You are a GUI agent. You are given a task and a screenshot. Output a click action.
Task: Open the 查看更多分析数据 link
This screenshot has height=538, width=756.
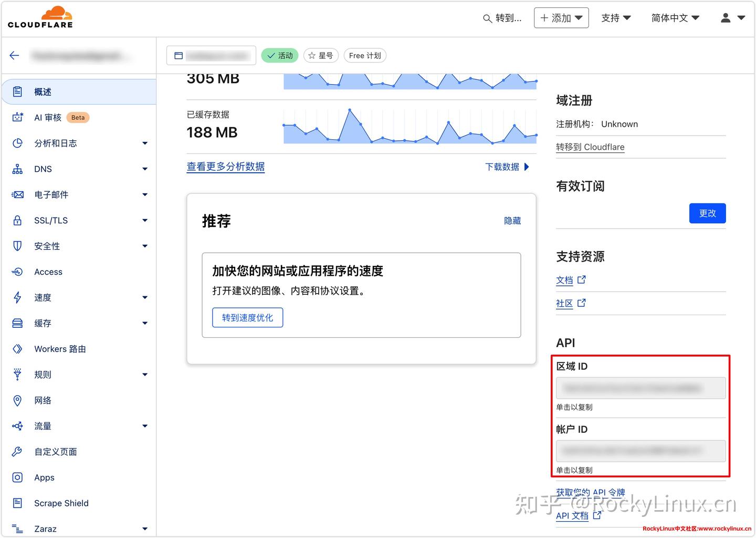pyautogui.click(x=225, y=167)
